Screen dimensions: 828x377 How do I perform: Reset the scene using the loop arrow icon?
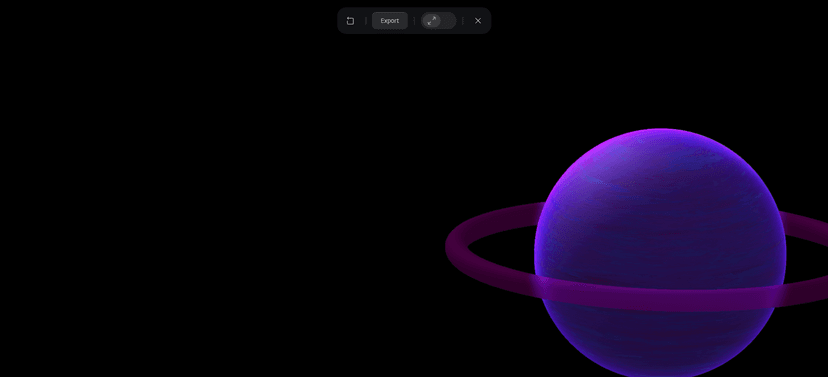click(350, 21)
